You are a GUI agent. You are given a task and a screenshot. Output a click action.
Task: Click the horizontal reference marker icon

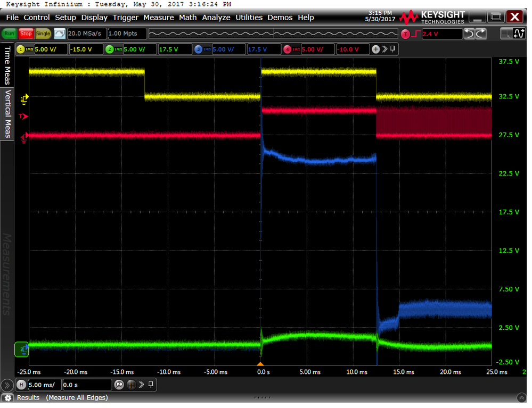pyautogui.click(x=132, y=385)
